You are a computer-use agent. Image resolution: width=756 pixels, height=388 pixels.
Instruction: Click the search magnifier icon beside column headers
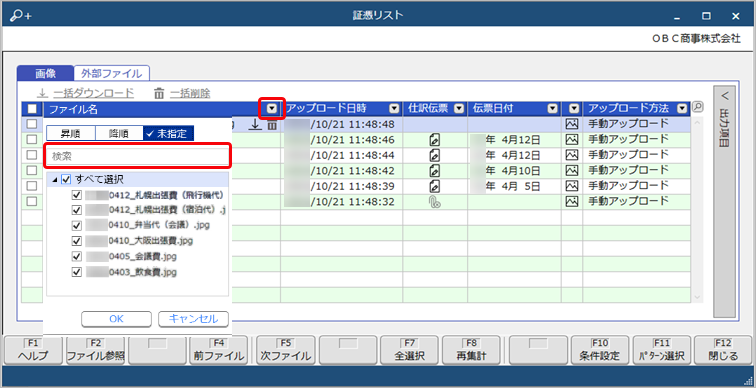point(697,107)
